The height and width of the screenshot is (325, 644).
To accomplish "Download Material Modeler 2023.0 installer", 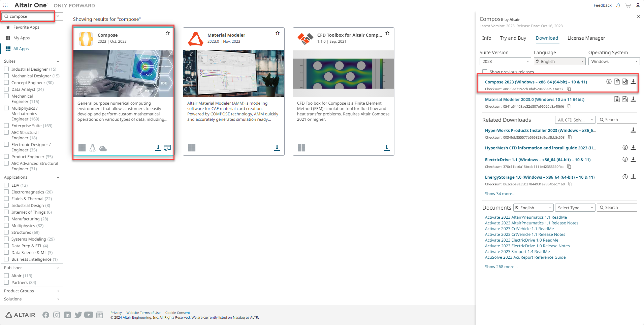I will [633, 99].
